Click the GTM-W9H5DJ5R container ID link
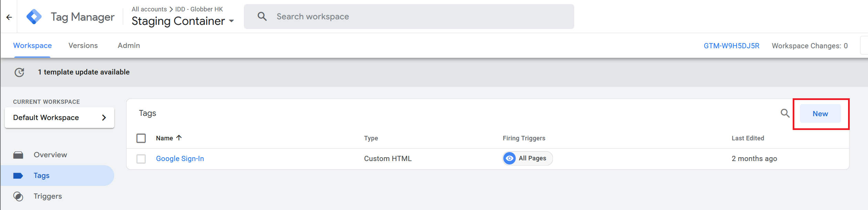The height and width of the screenshot is (210, 868). [731, 46]
